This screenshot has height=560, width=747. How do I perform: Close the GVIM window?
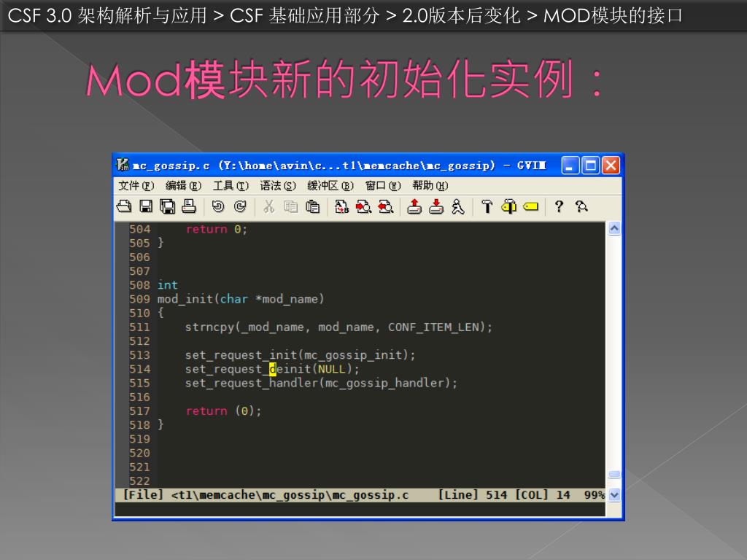click(611, 166)
